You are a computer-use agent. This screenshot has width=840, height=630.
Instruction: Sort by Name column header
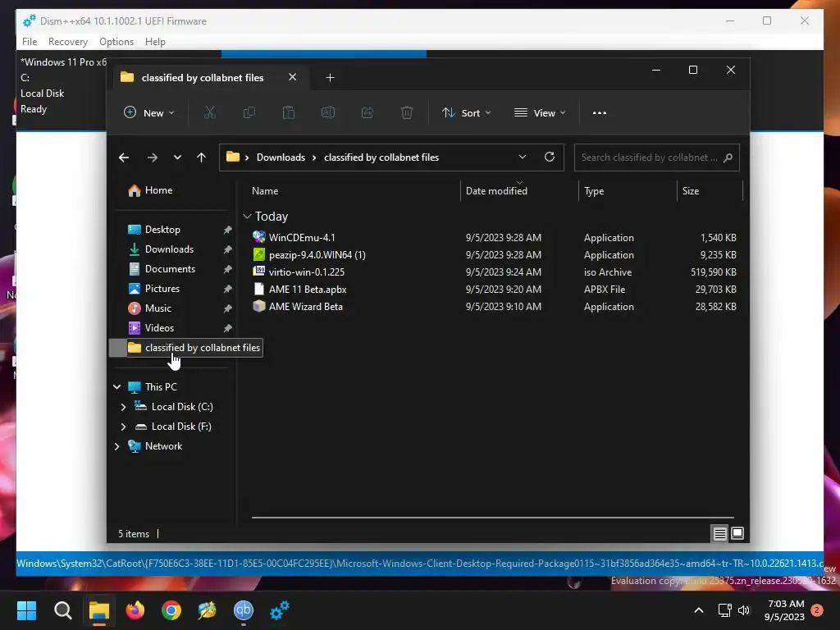[352, 191]
